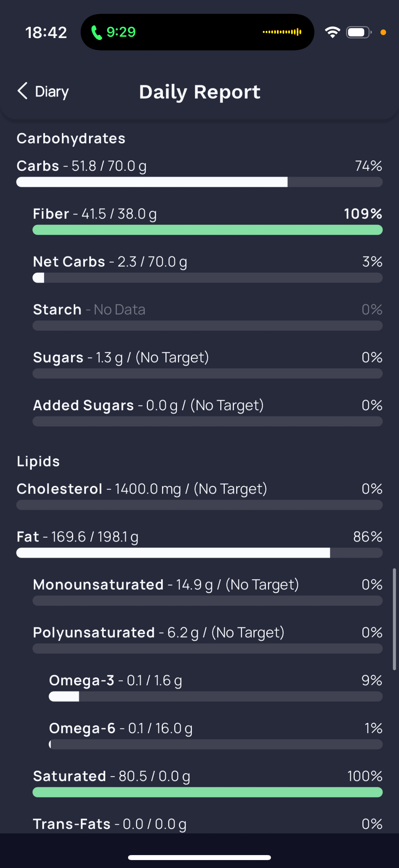Select the Starch No Data row

point(207,316)
